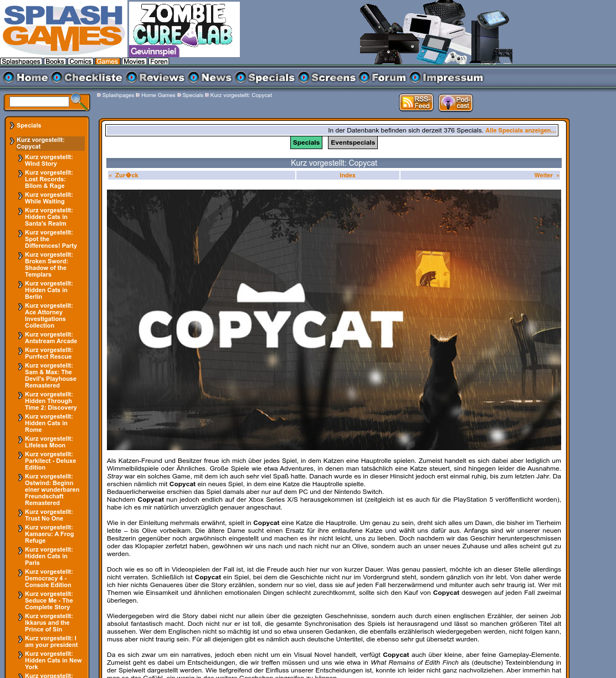The height and width of the screenshot is (678, 616).
Task: Open sidebar item While Waiting
Action: tap(49, 198)
